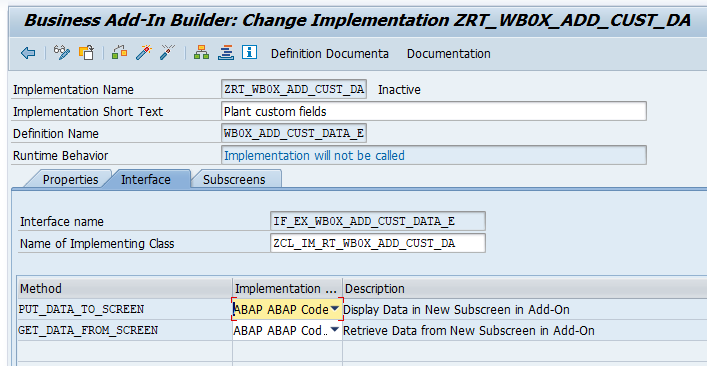This screenshot has height=366, width=707.
Task: Click the blue back arrow icon
Action: (28, 53)
